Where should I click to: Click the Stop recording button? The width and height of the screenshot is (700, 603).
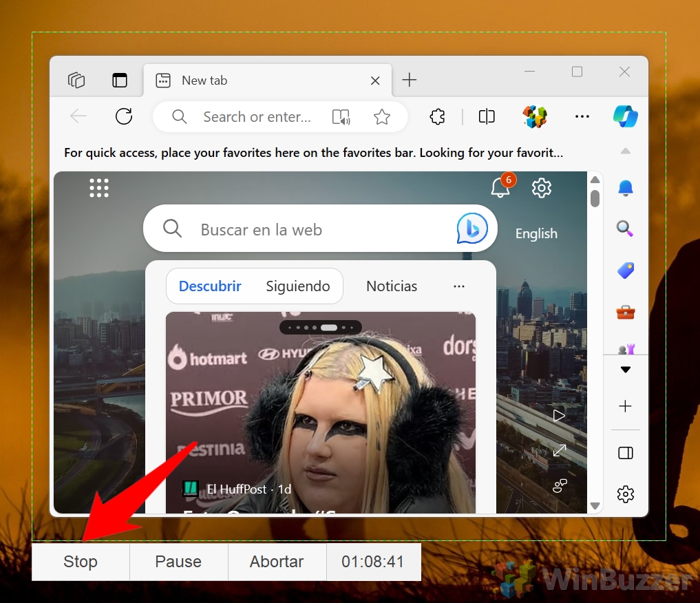point(81,562)
